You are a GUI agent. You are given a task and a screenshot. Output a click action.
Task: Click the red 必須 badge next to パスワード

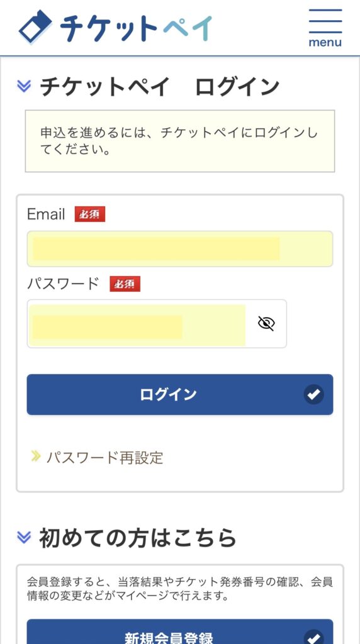125,284
